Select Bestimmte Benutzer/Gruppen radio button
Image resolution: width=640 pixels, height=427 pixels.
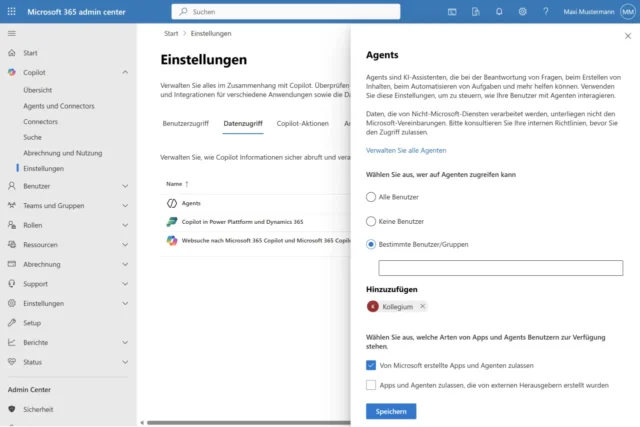coord(371,244)
